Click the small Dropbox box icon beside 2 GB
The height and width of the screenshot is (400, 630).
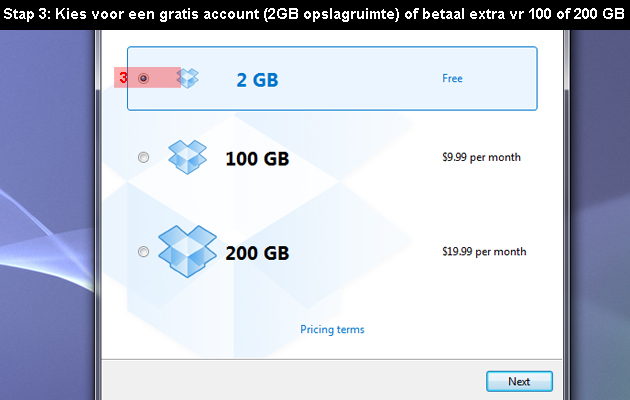point(188,78)
